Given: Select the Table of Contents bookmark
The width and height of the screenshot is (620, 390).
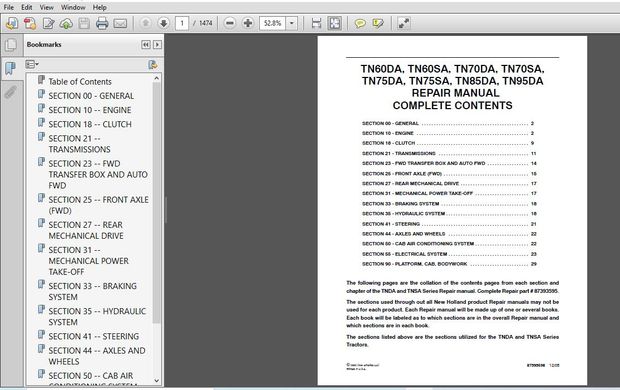Looking at the screenshot, I should click(x=80, y=81).
